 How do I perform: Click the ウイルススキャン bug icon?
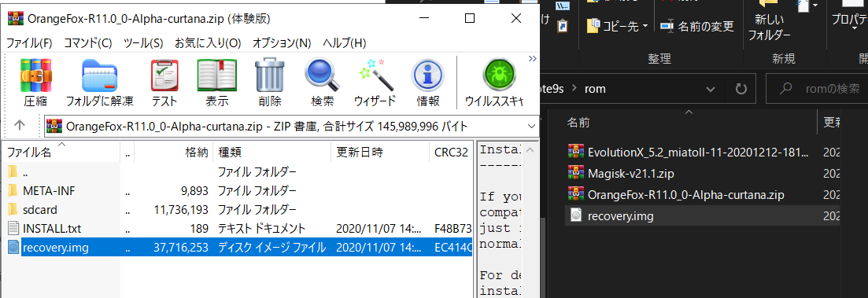tap(495, 82)
